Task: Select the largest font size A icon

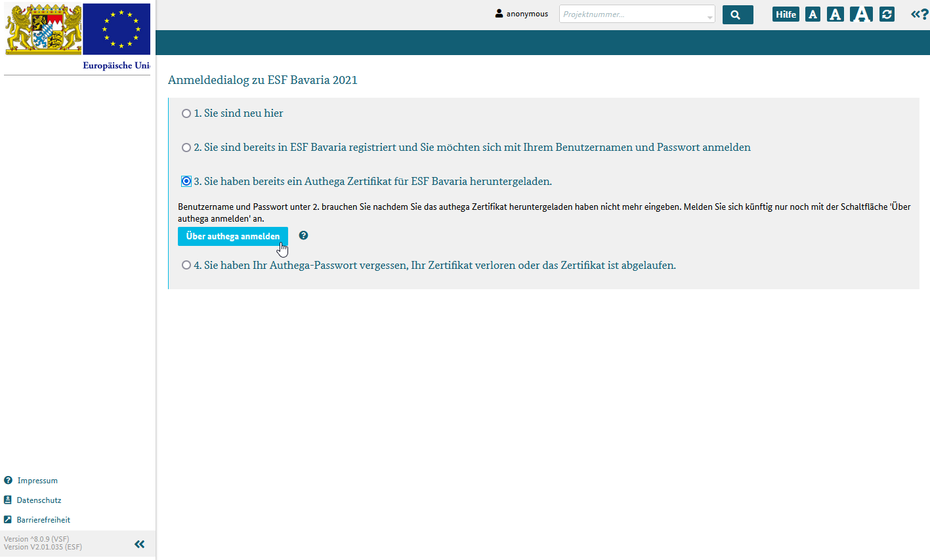Action: (861, 14)
